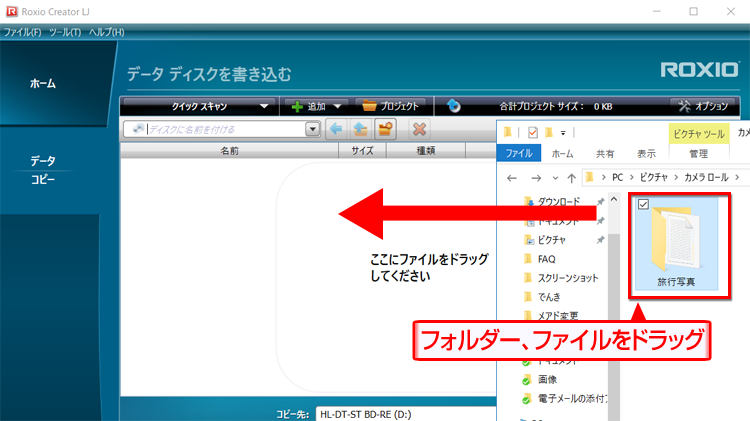Click the blue refresh disc icon
The image size is (750, 421).
[x=453, y=106]
